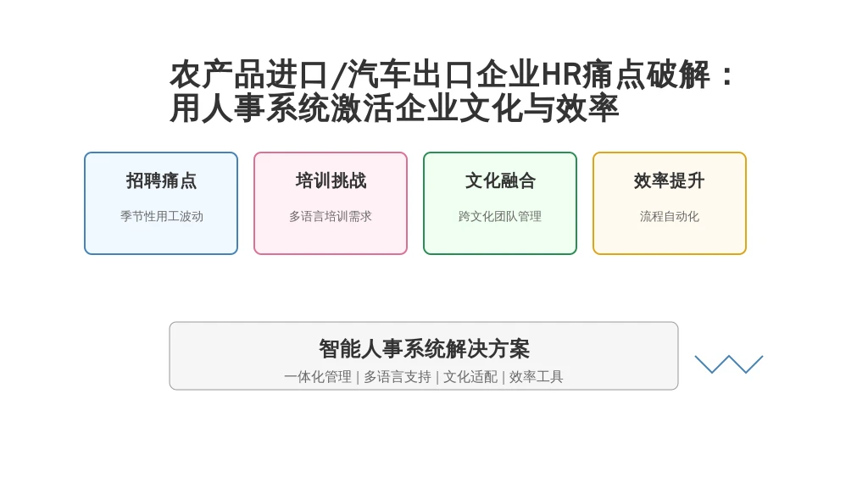Click the subtitle line 用人事系统激活企业文化与效率
The width and height of the screenshot is (868, 488).
point(394,108)
